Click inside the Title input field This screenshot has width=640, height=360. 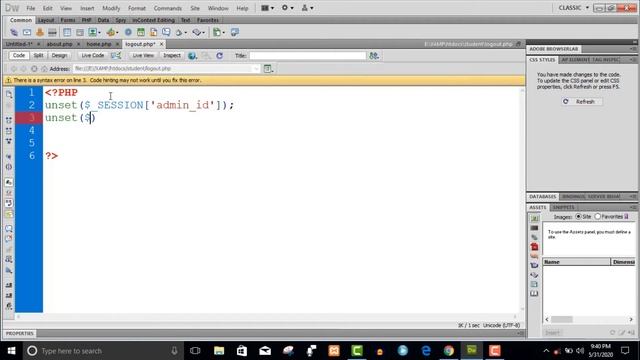pos(308,56)
